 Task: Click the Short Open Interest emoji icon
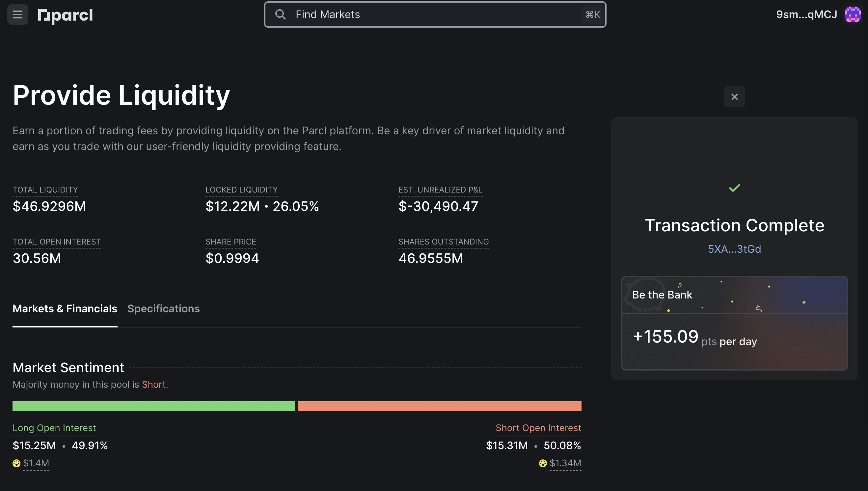(542, 462)
